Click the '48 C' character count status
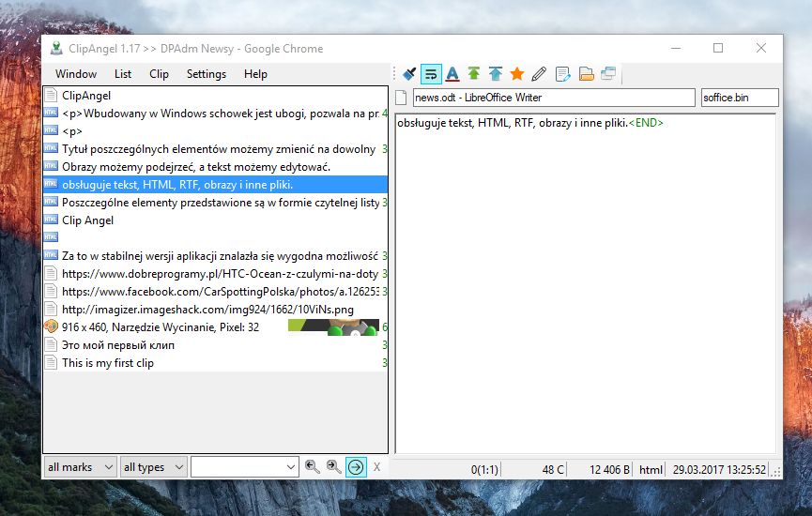Image resolution: width=812 pixels, height=516 pixels. pyautogui.click(x=553, y=469)
